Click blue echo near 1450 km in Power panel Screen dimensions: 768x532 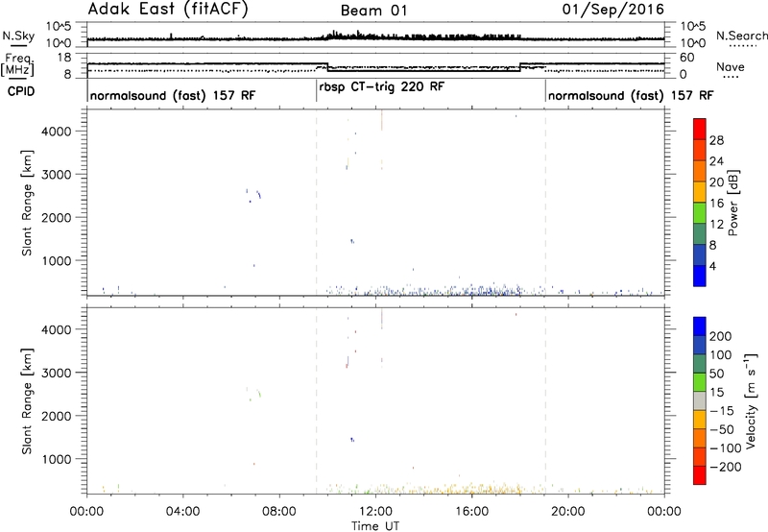coord(351,241)
